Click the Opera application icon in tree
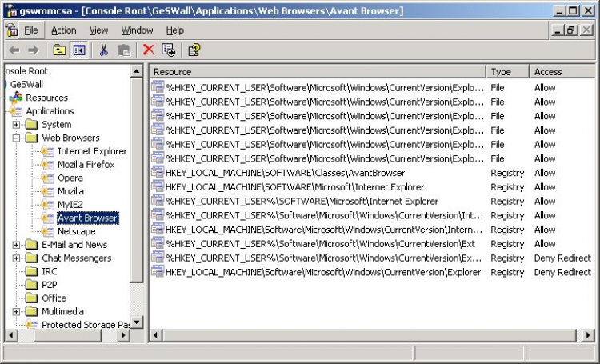Screen dimensions: 600x364 [x=47, y=178]
